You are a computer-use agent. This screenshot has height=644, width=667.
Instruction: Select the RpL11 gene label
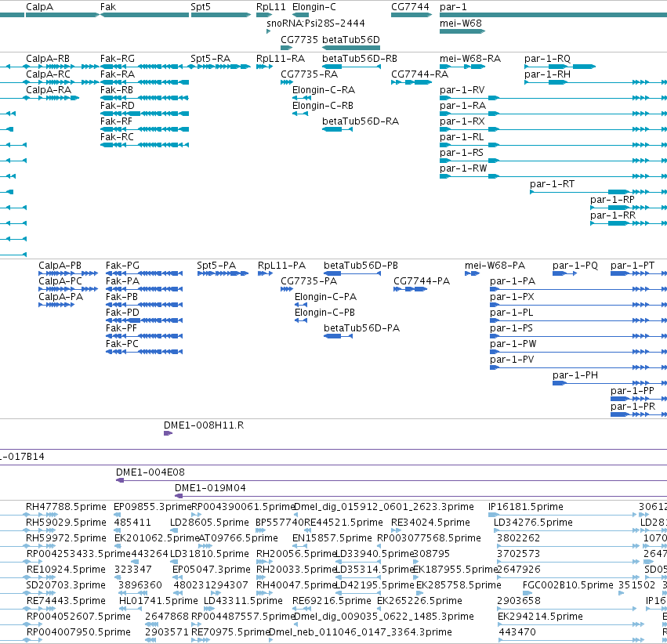pyautogui.click(x=271, y=7)
